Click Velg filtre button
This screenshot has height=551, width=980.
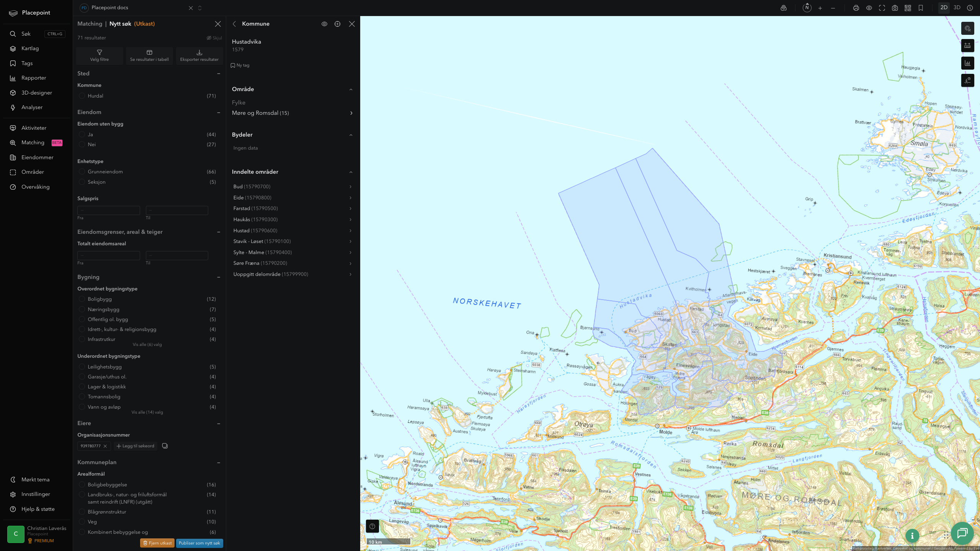point(100,56)
